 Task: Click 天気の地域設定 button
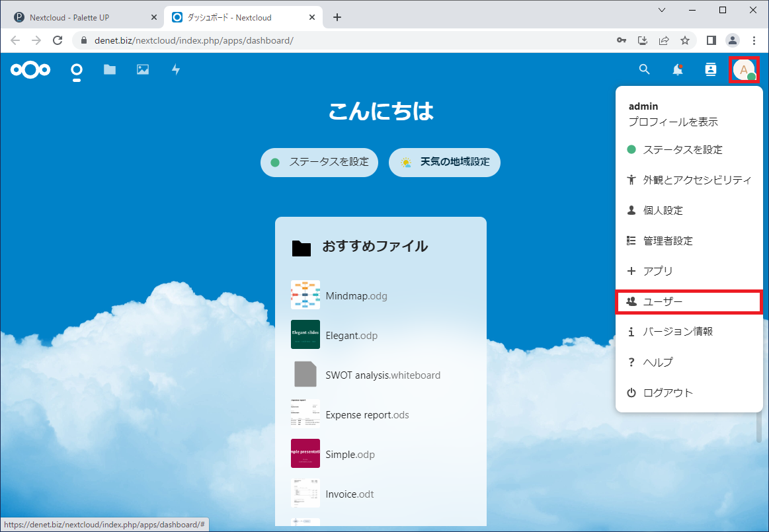(x=444, y=162)
